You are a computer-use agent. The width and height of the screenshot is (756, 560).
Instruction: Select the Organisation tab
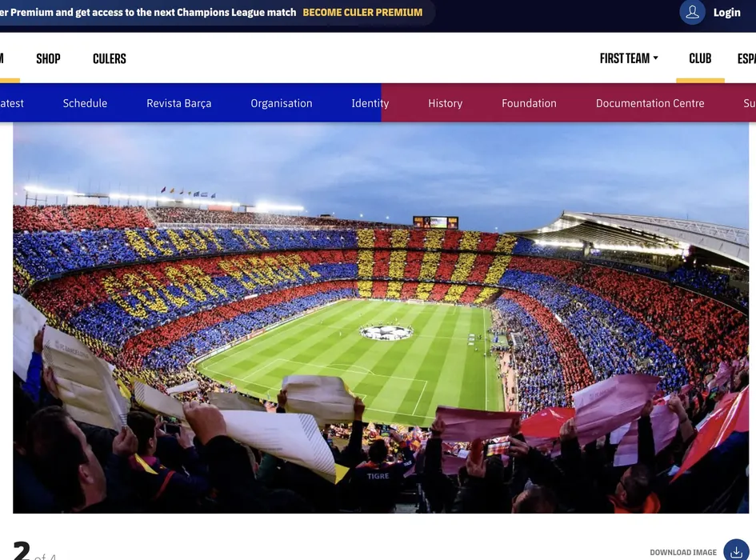click(x=281, y=103)
